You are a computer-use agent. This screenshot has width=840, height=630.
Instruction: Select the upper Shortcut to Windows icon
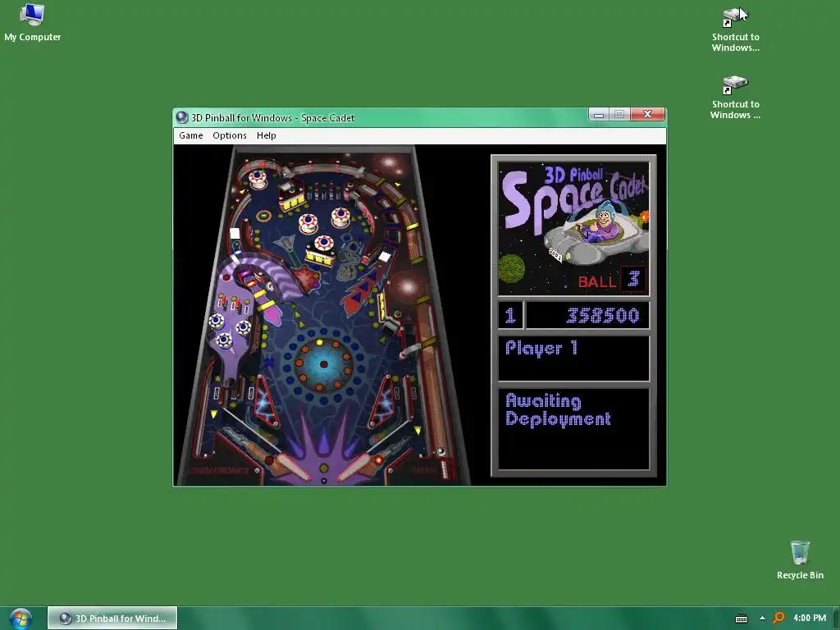[735, 30]
